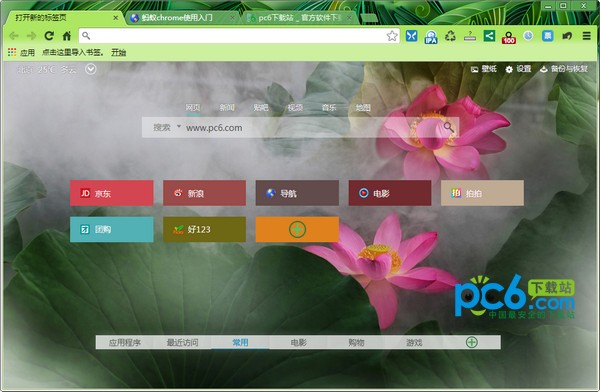Image resolution: width=600 pixels, height=392 pixels.
Task: Click the red 100 badge extension icon
Action: [x=509, y=37]
